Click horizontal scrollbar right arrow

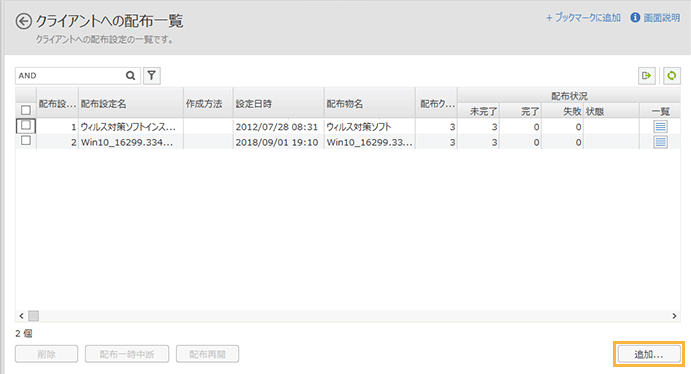674,316
